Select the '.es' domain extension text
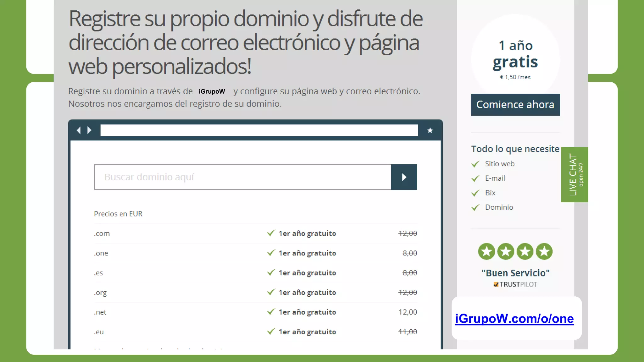The image size is (644, 362). [x=98, y=273]
